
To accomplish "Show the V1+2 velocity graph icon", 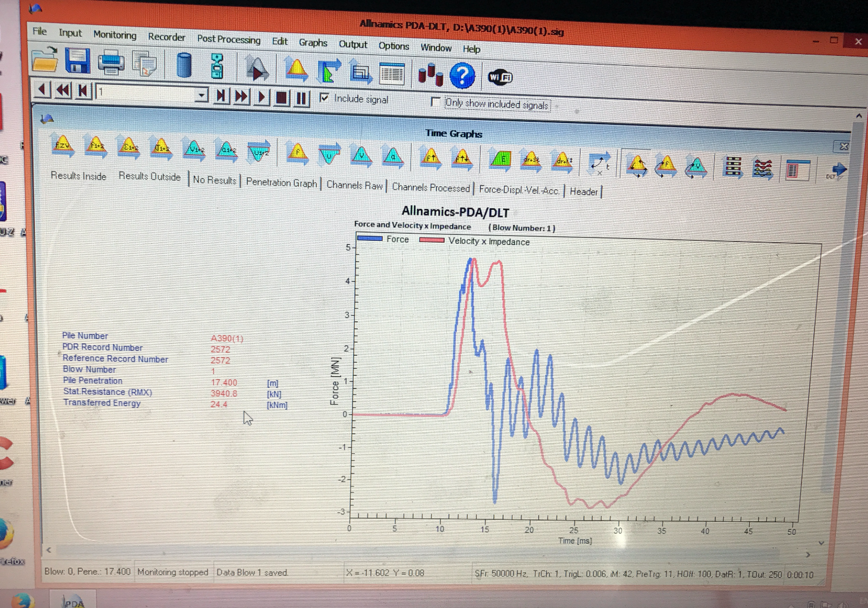I will [194, 149].
